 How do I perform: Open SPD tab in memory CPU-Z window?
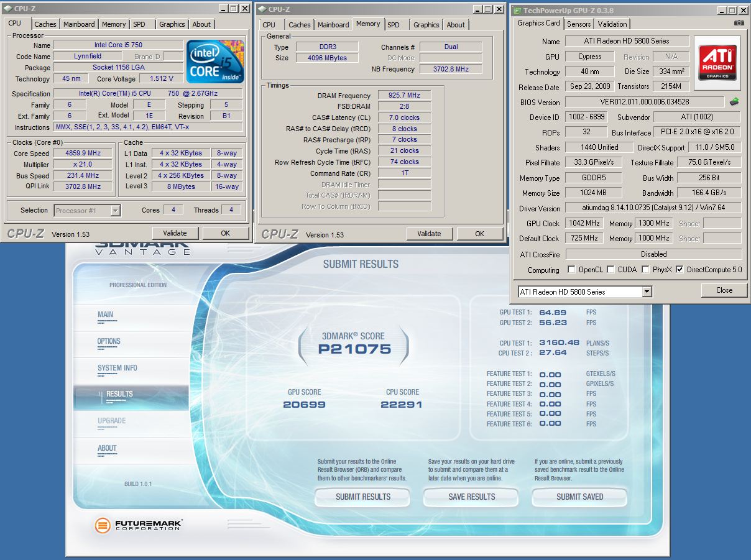click(x=394, y=25)
